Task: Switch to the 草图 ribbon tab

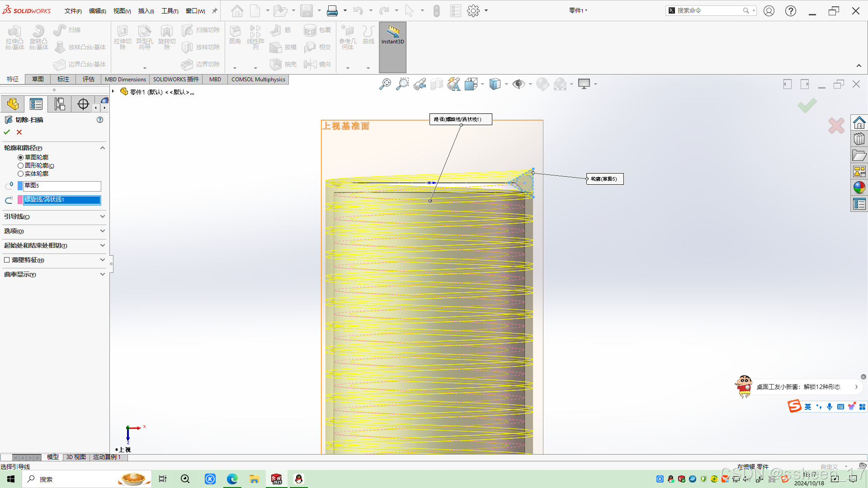Action: point(38,79)
